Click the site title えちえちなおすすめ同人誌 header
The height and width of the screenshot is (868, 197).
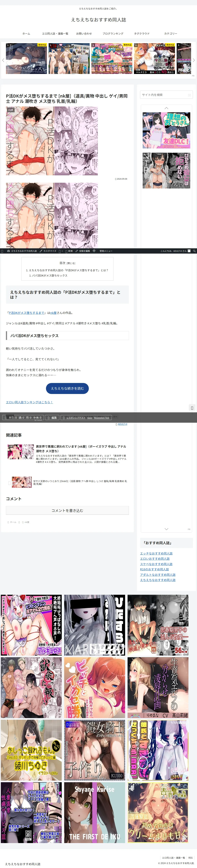(x=98, y=20)
